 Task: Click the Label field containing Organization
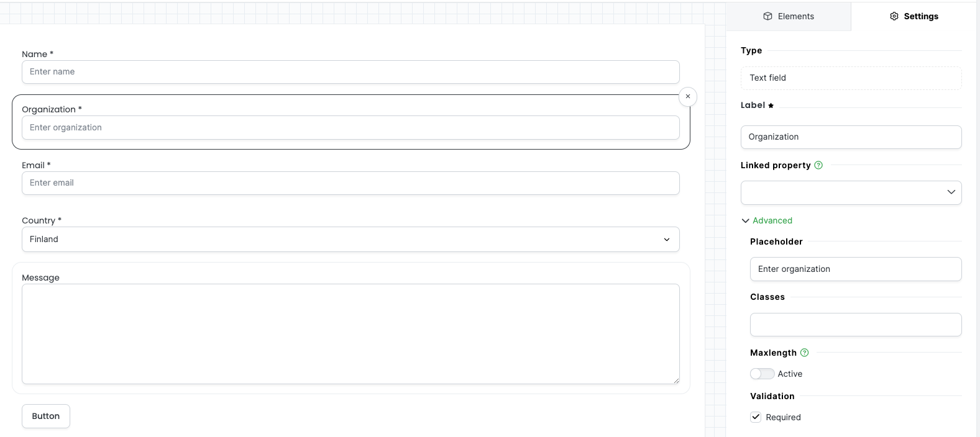(x=851, y=137)
